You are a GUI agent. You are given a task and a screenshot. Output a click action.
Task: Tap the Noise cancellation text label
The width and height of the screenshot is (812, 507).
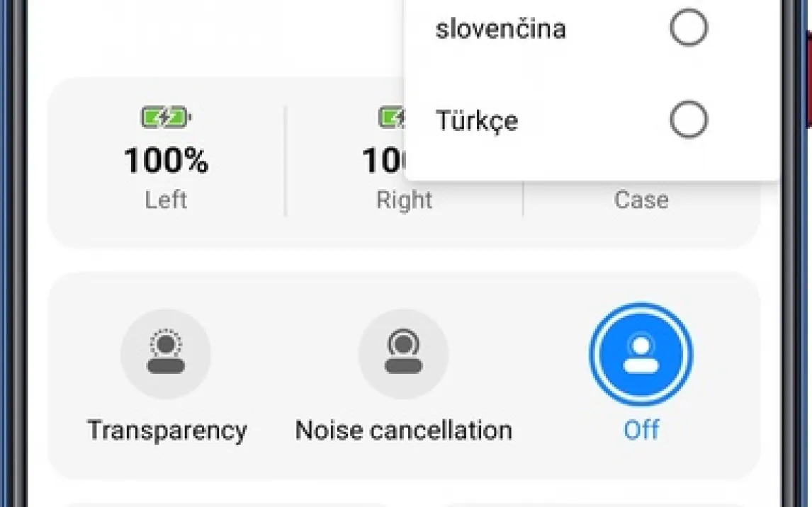click(403, 431)
